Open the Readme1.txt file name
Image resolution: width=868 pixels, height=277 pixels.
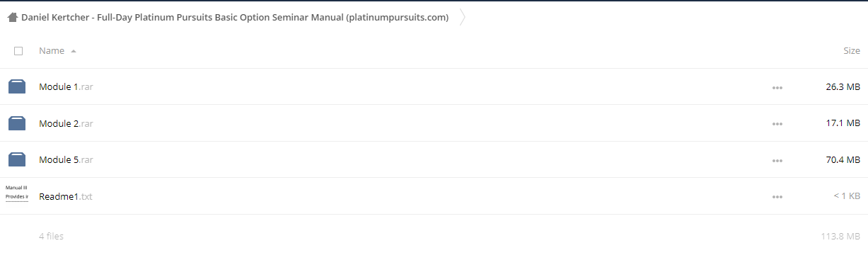66,196
